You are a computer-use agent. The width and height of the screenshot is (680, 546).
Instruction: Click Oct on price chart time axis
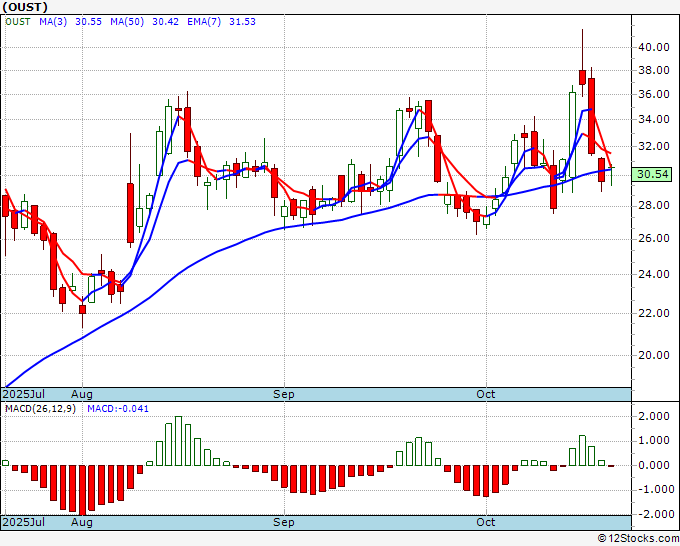(485, 394)
